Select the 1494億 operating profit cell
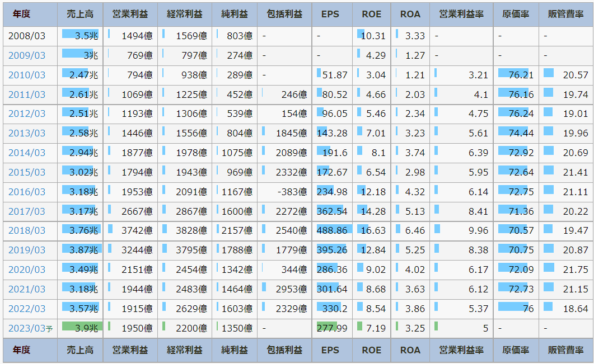The height and width of the screenshot is (364, 594). tap(130, 36)
